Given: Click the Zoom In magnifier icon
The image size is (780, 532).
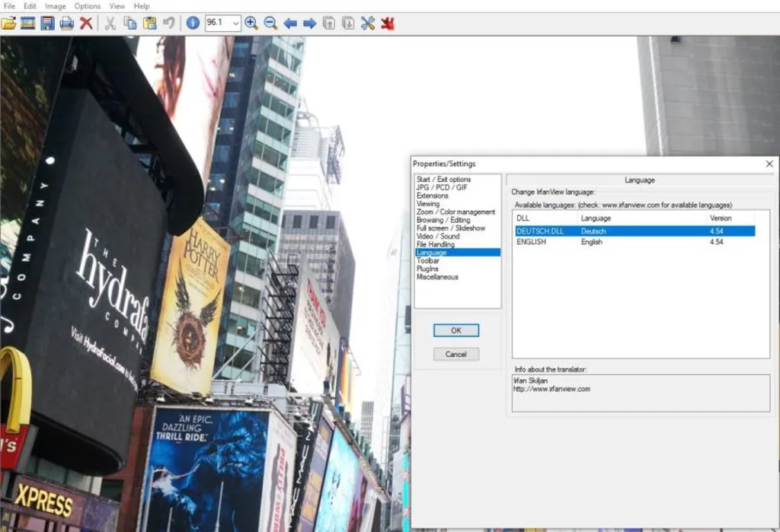Looking at the screenshot, I should click(251, 24).
